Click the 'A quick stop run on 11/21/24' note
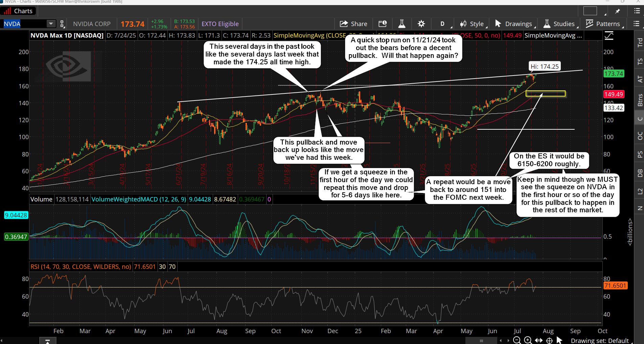This screenshot has width=644, height=344. click(403, 48)
